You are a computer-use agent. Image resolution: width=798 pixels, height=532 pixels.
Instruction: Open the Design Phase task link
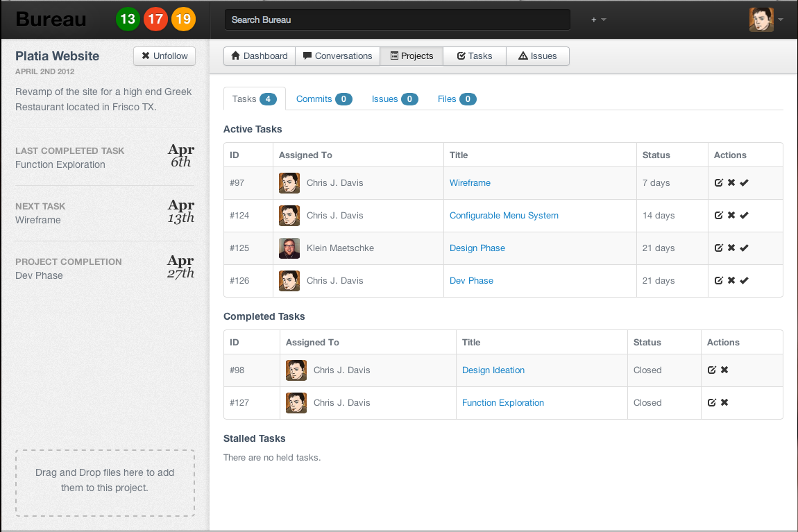pyautogui.click(x=477, y=248)
